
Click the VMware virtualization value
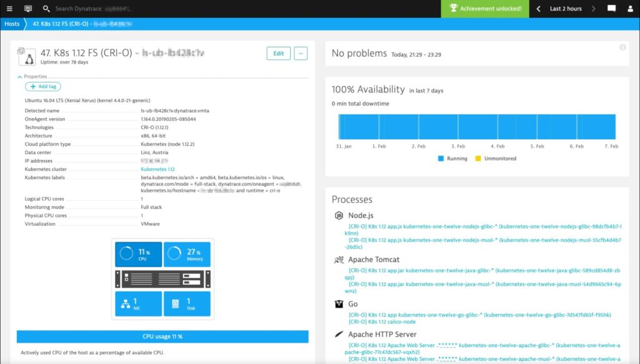(150, 224)
